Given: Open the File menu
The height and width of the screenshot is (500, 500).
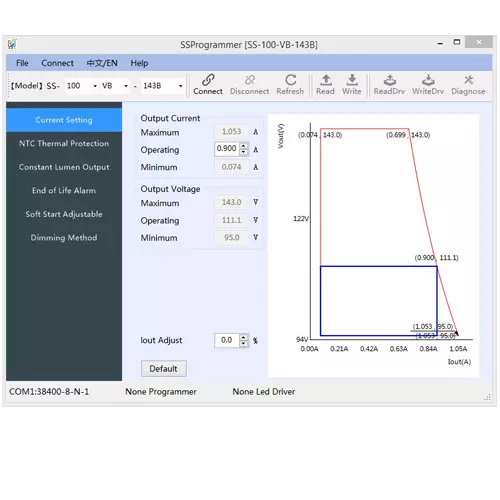Looking at the screenshot, I should (x=22, y=63).
